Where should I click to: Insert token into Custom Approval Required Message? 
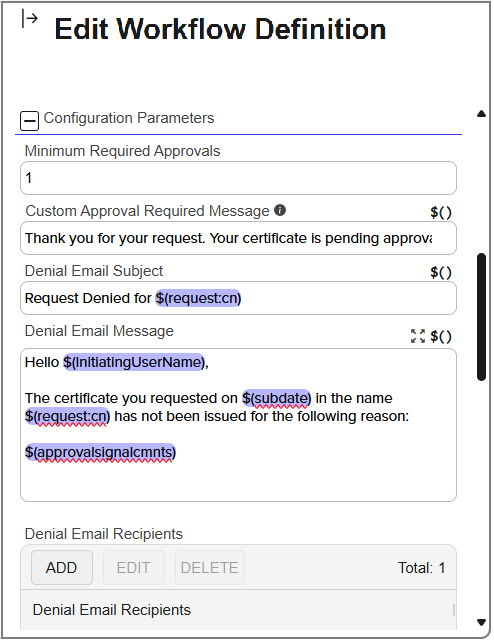click(x=441, y=212)
